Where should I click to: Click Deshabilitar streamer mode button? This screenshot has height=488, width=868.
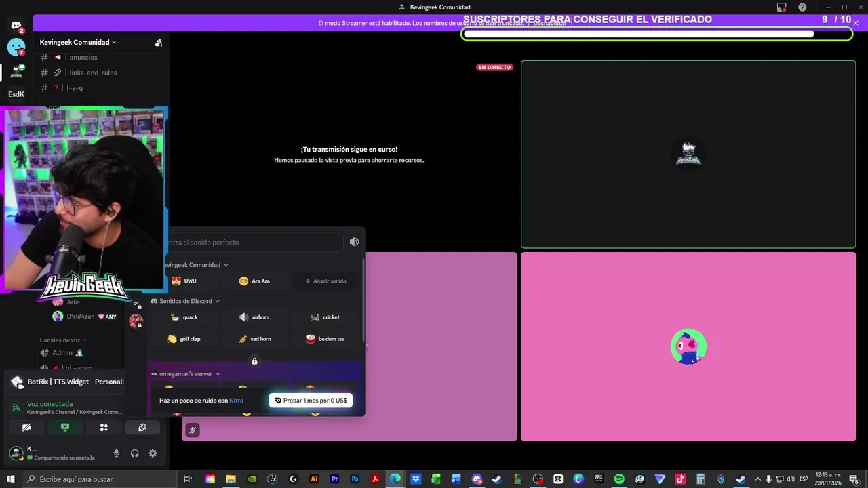(549, 23)
